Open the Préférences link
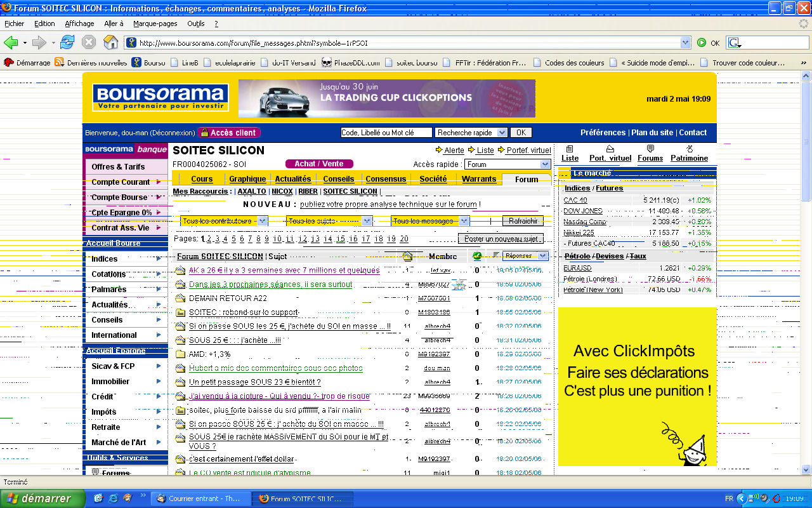Screen dimensions: 812x508 point(603,133)
